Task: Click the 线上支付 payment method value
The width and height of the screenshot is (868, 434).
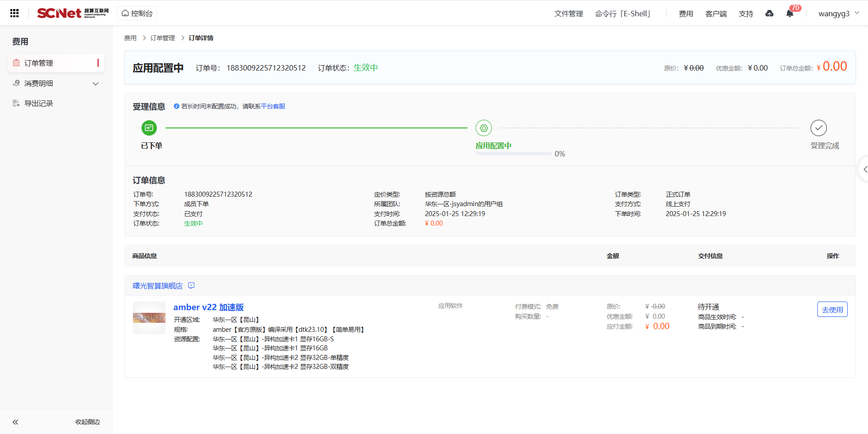Action: tap(678, 204)
